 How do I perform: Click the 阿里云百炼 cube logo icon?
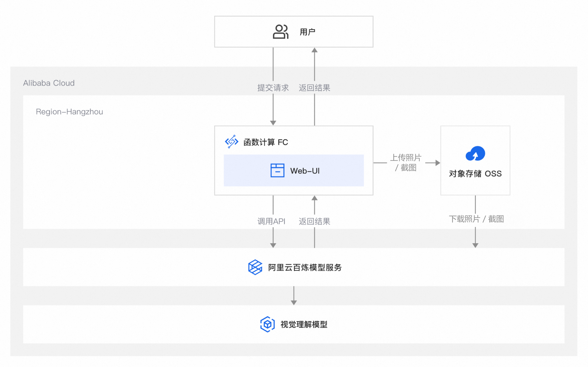point(255,267)
